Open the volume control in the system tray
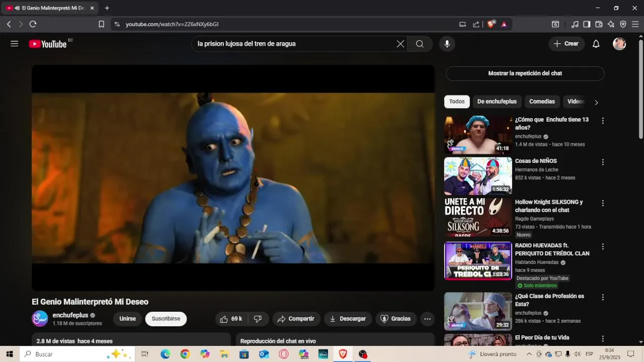 577,354
